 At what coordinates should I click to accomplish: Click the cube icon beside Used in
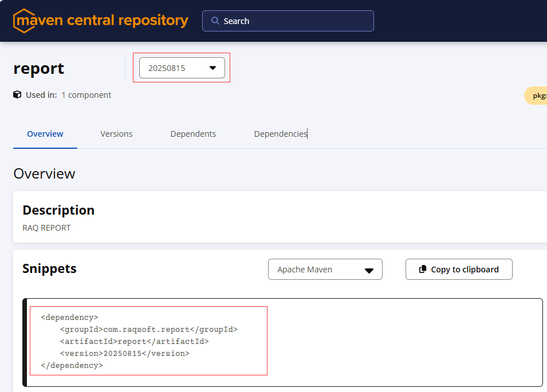pyautogui.click(x=17, y=95)
